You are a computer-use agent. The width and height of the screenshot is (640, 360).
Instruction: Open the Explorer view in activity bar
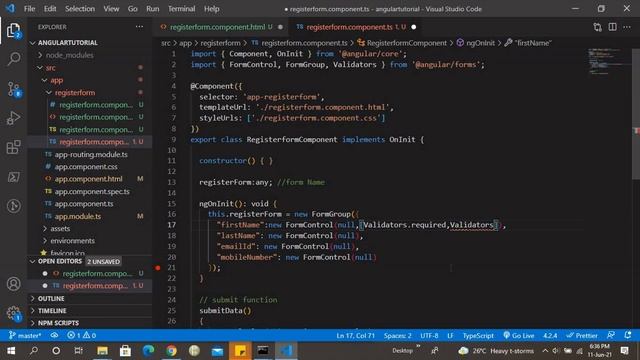pos(13,31)
